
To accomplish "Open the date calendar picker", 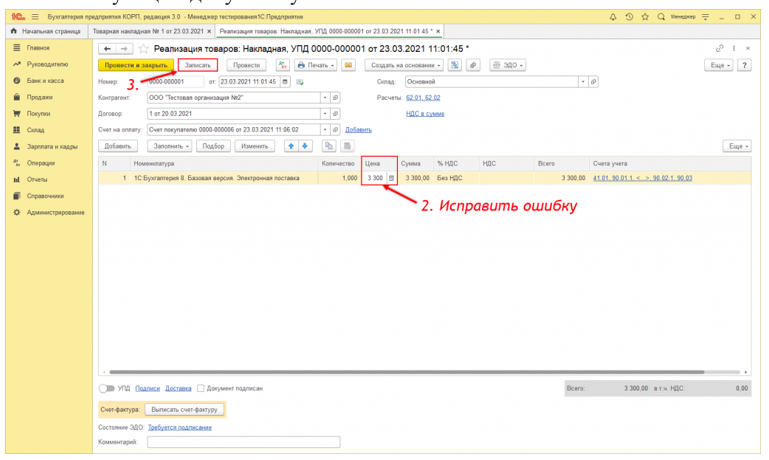I will pos(284,82).
